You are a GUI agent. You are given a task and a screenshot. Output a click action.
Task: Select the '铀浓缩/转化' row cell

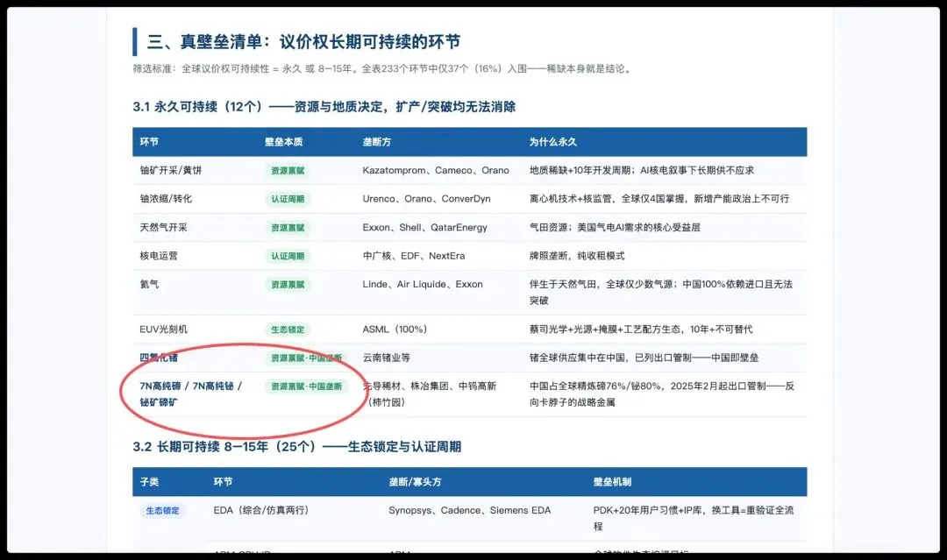[x=166, y=199]
